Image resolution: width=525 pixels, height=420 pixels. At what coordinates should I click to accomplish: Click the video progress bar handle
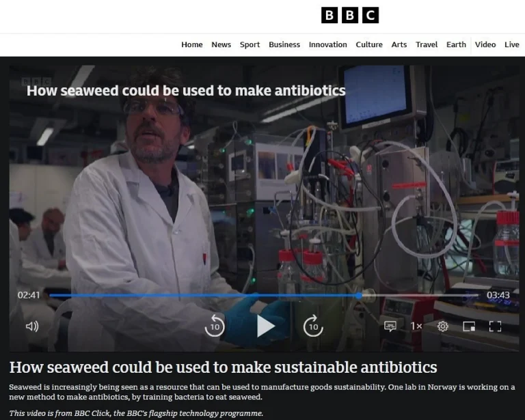[360, 295]
